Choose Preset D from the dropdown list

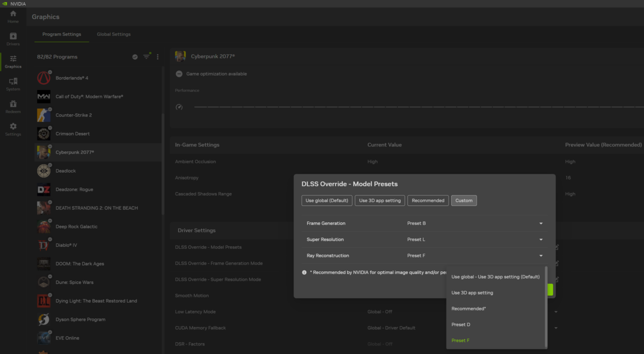496,324
